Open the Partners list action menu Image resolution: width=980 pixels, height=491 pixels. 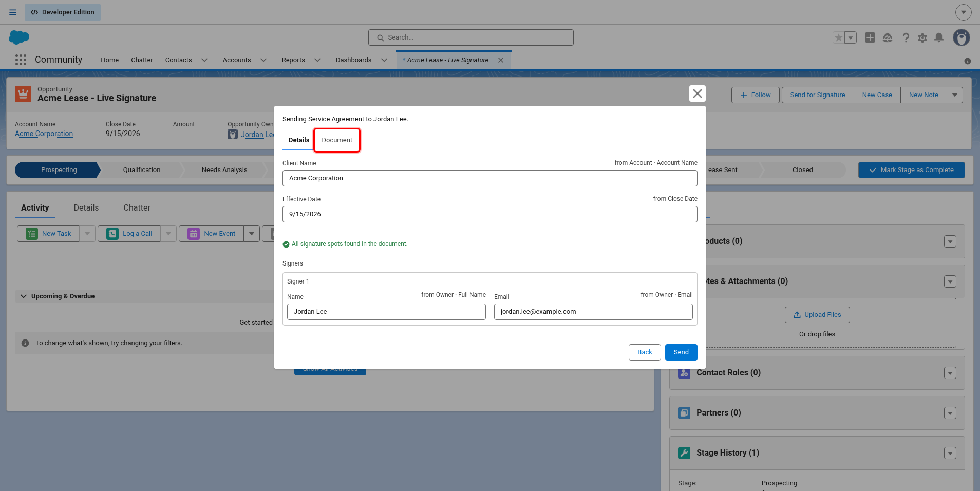[950, 413]
